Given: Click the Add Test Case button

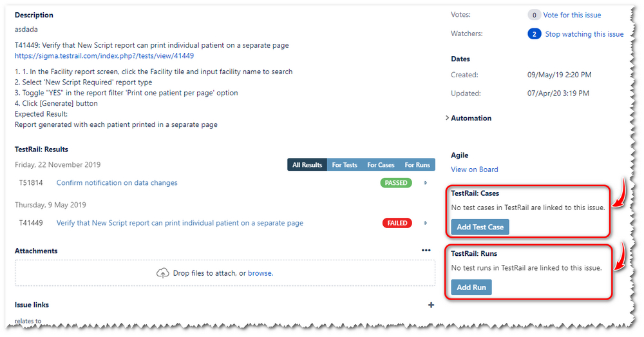Looking at the screenshot, I should (x=480, y=227).
